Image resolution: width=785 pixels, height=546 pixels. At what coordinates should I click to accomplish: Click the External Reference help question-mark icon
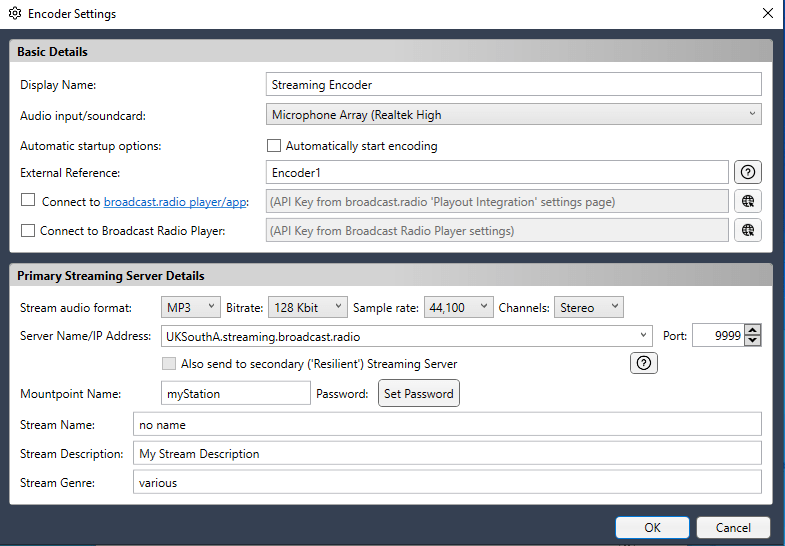[747, 172]
